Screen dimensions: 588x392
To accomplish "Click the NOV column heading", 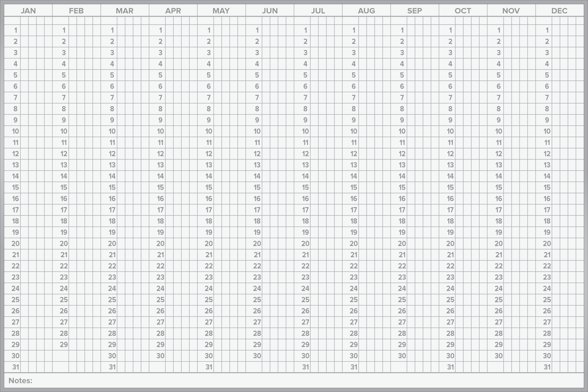I will click(511, 11).
